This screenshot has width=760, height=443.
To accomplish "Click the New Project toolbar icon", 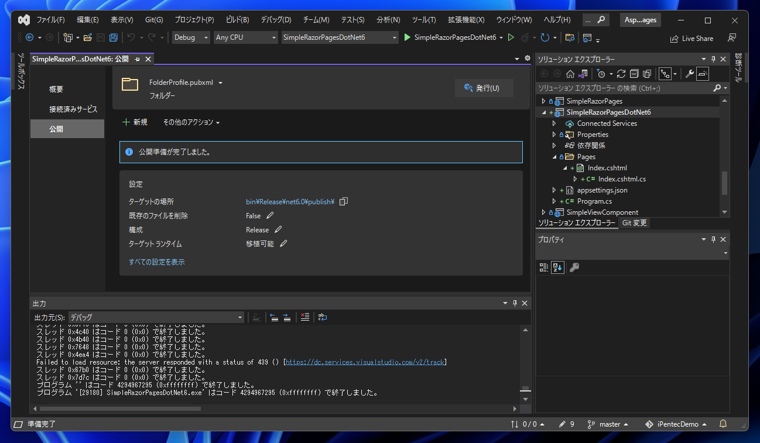I will point(68,37).
